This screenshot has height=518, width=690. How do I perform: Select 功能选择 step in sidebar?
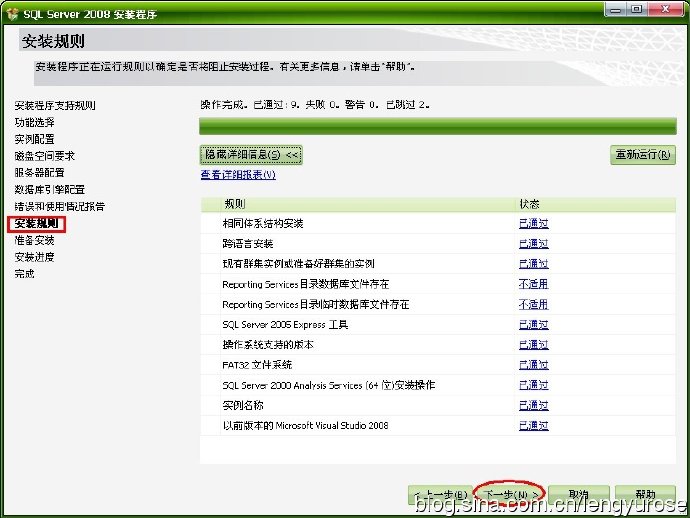click(34, 122)
